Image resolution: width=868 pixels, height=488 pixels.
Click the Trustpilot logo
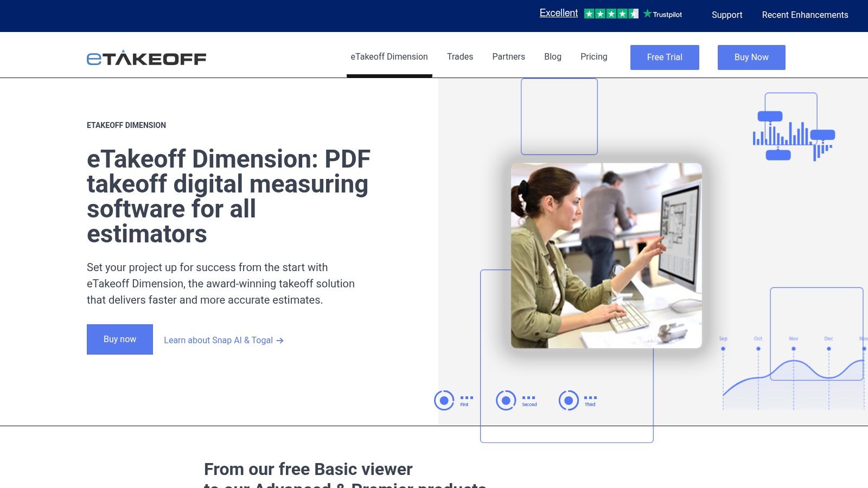tap(662, 14)
